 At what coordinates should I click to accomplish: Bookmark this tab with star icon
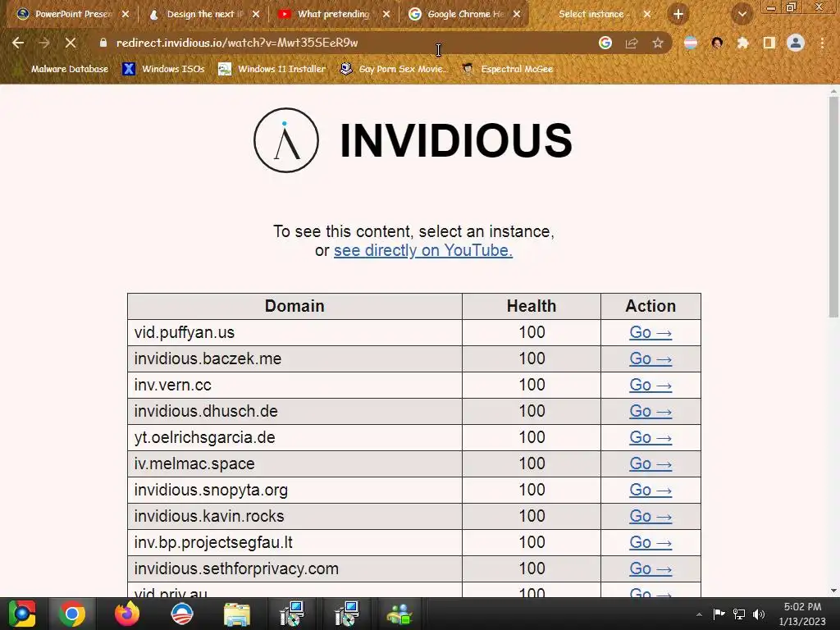pos(658,43)
